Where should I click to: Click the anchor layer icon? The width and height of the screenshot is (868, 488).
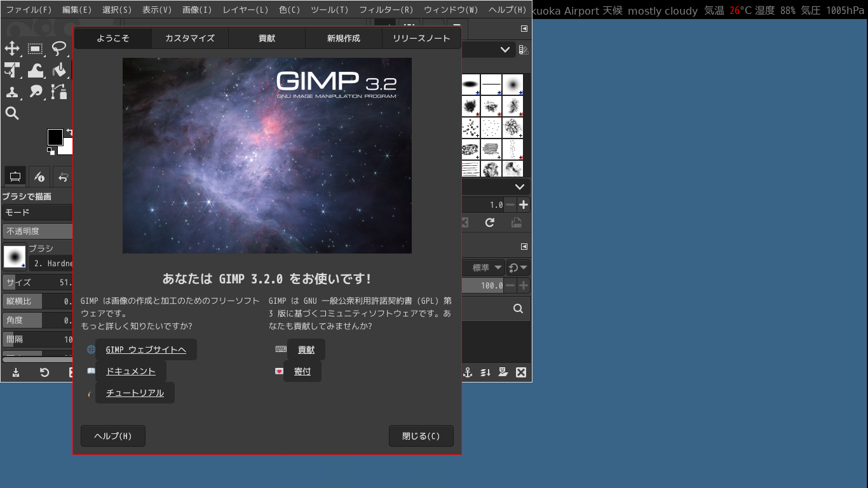coord(468,372)
